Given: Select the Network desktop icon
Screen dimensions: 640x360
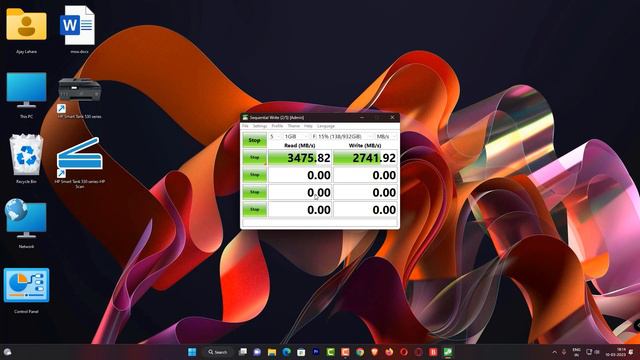Looking at the screenshot, I should [x=26, y=223].
